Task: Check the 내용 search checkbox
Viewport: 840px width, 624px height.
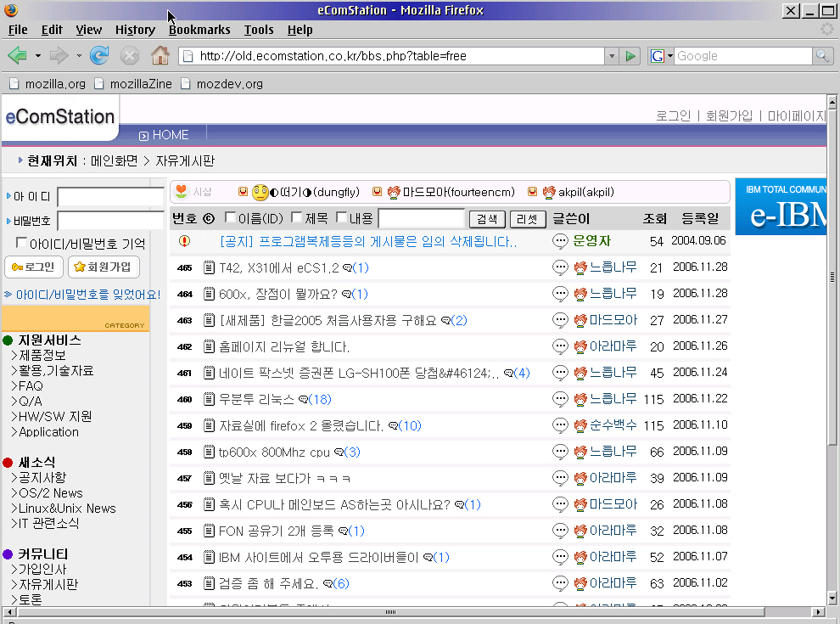Action: coord(341,216)
